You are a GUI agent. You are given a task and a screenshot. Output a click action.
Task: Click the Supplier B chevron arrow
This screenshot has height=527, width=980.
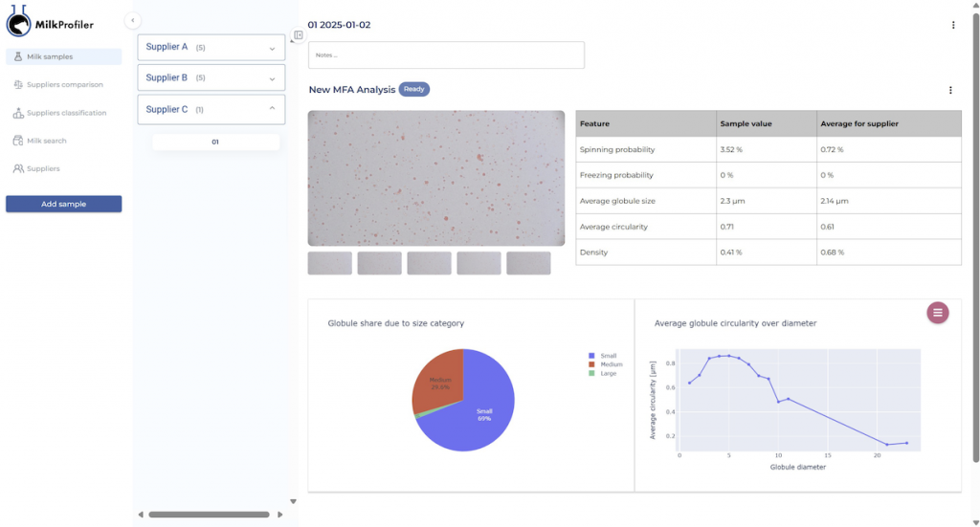coord(272,78)
